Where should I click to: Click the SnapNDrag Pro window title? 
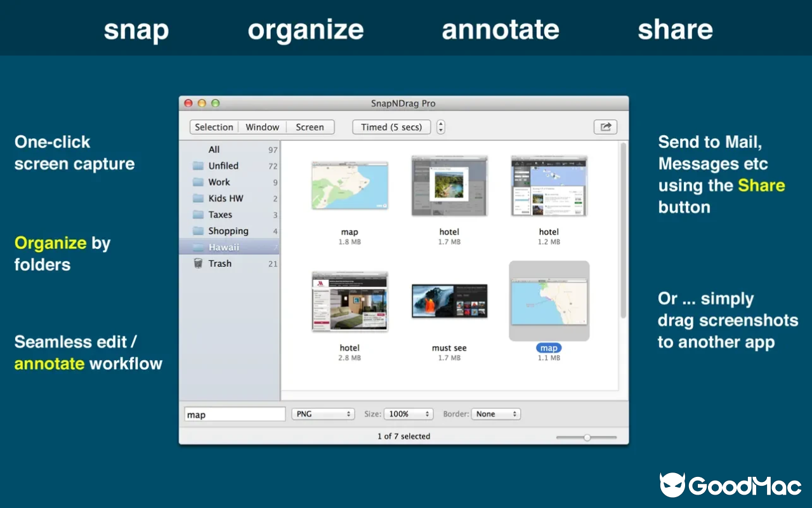coord(403,104)
